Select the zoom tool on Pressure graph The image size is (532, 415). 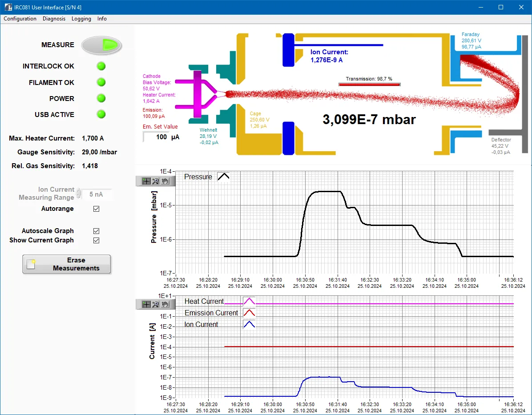pyautogui.click(x=156, y=181)
